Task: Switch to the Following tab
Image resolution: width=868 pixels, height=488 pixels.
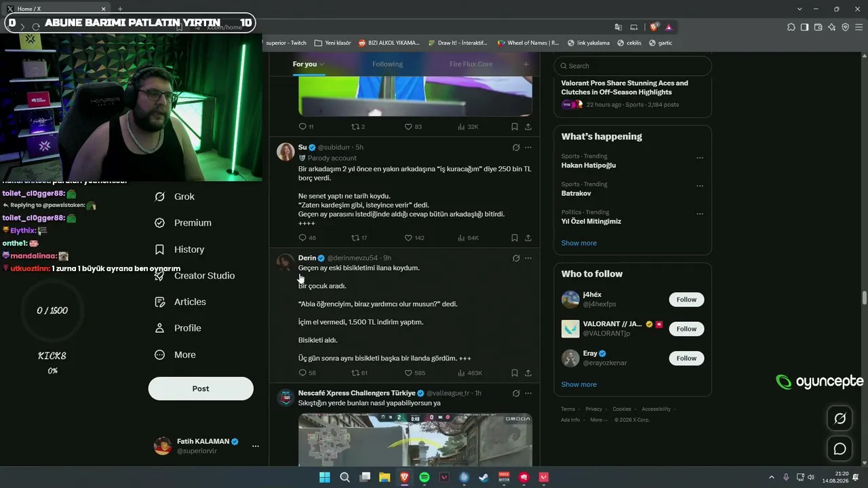Action: [x=387, y=64]
